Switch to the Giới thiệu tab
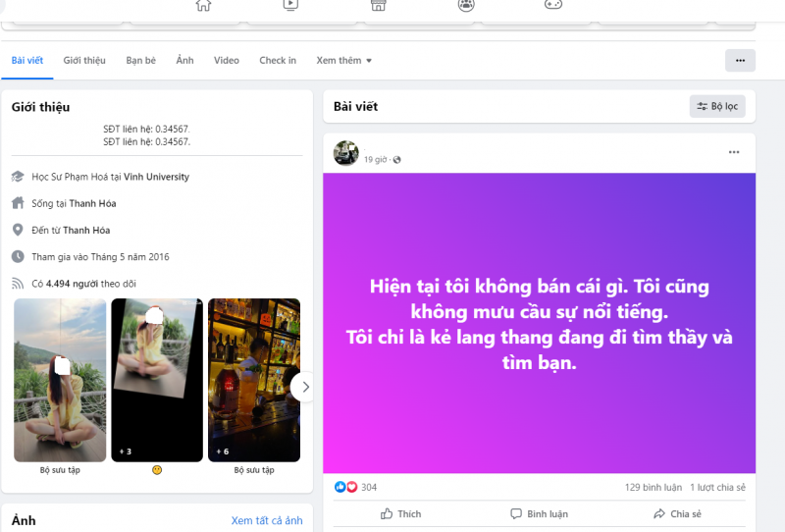 [84, 60]
